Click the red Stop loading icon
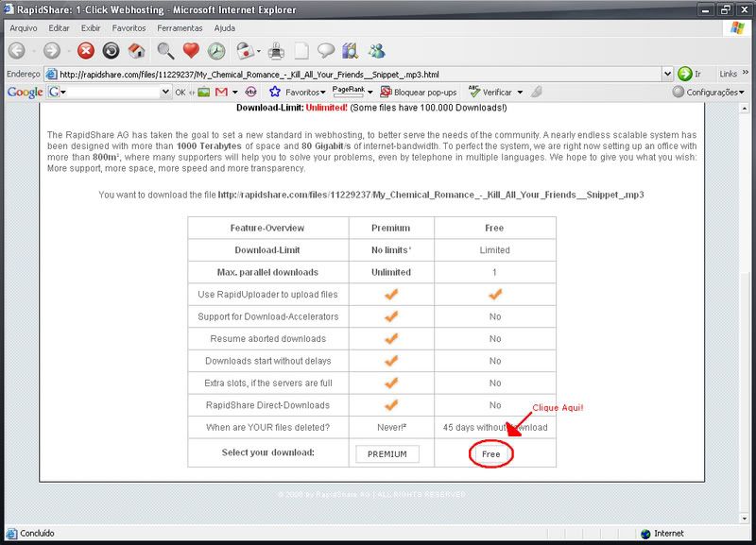The width and height of the screenshot is (756, 545). (86, 51)
